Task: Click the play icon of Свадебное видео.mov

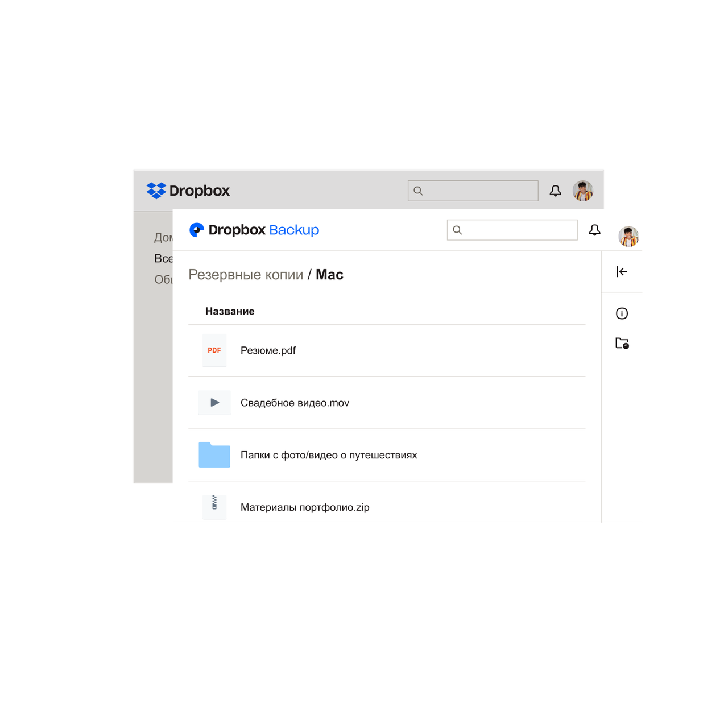Action: (214, 403)
